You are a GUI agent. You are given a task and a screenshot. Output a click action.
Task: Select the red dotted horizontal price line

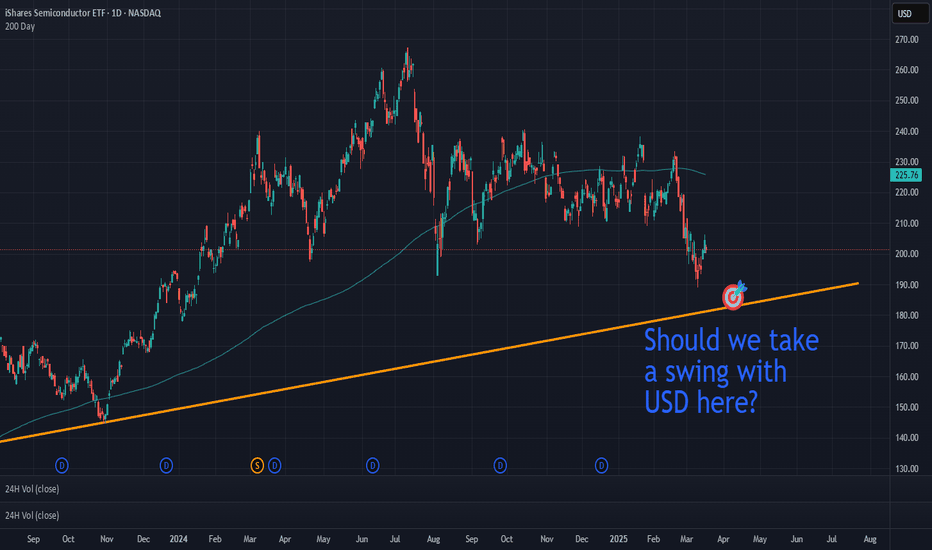[445, 250]
